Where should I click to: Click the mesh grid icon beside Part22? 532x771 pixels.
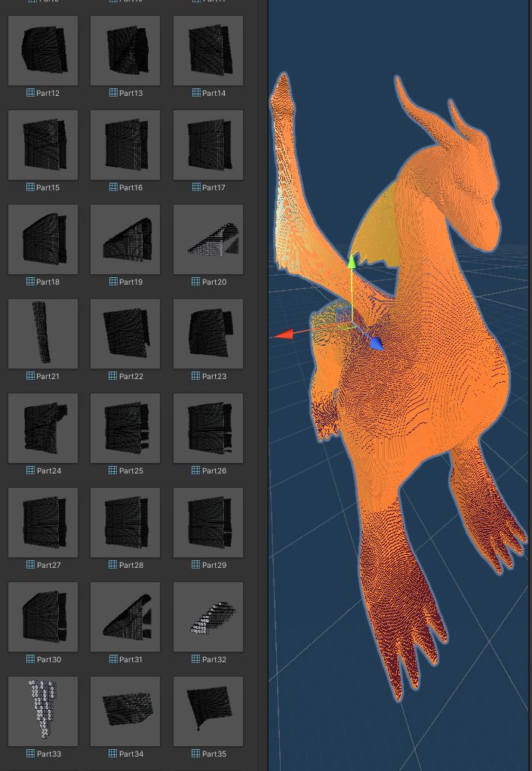coord(113,376)
